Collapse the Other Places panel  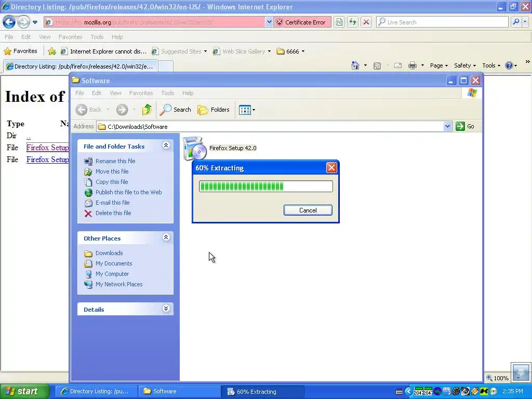(166, 237)
